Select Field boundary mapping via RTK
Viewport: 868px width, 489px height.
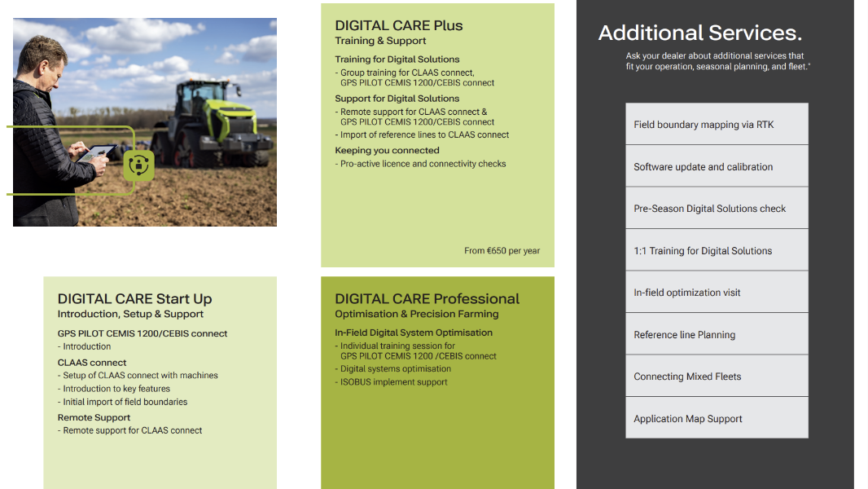coord(717,124)
